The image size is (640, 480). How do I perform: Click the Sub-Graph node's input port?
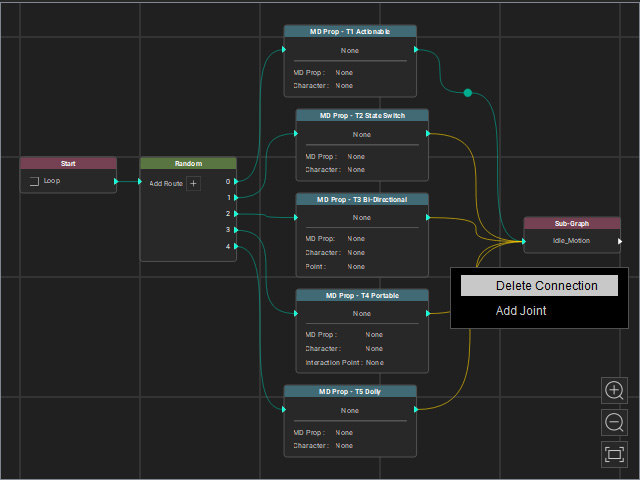point(524,241)
